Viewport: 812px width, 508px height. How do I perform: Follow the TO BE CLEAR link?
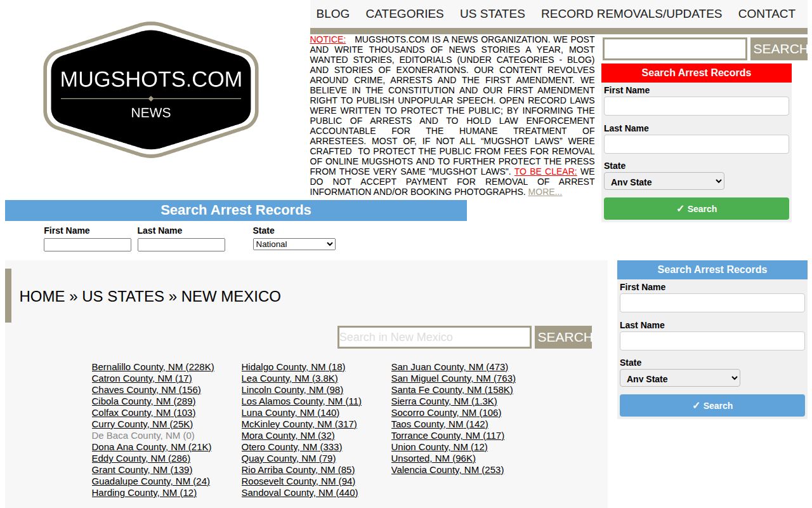546,171
